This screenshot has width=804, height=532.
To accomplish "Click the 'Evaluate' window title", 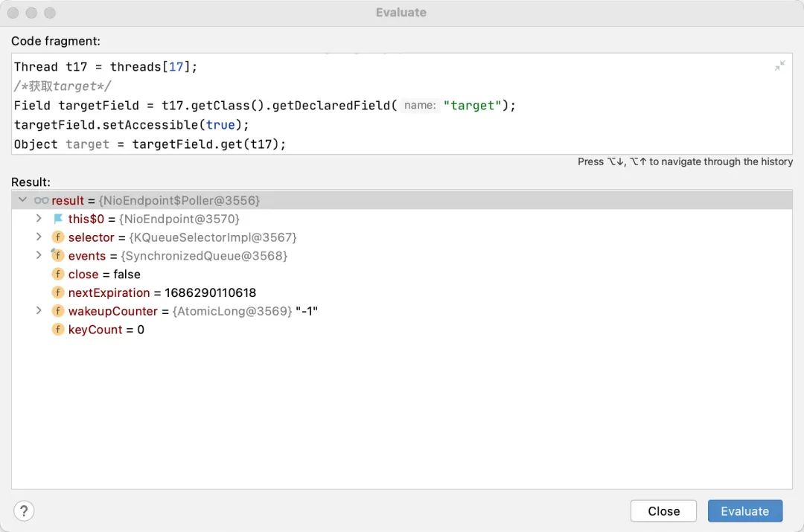I will click(x=401, y=13).
